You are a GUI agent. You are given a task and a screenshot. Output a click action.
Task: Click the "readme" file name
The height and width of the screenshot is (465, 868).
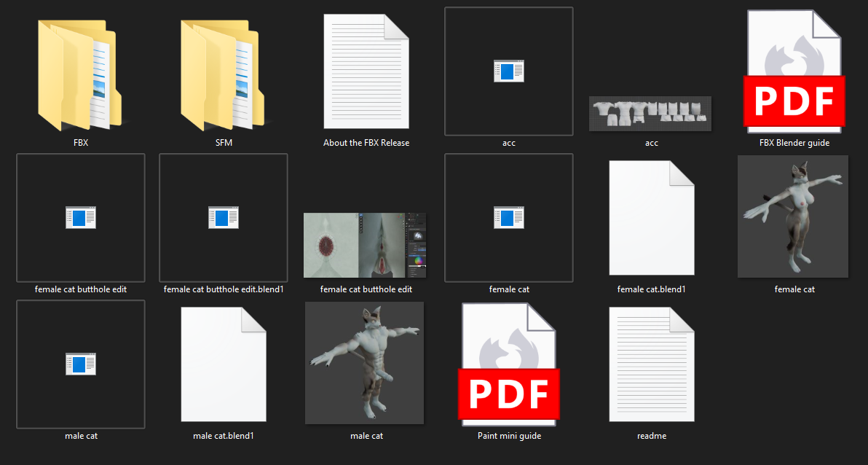point(652,436)
